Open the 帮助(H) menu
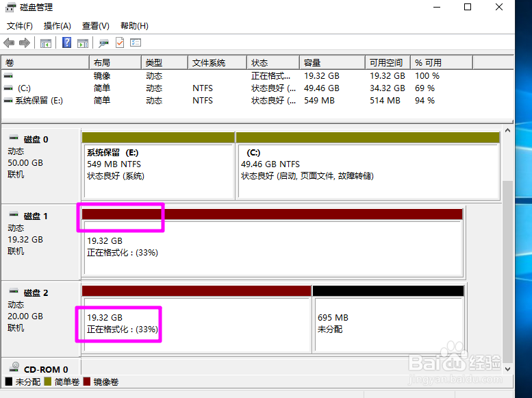The width and height of the screenshot is (532, 398). [x=134, y=26]
